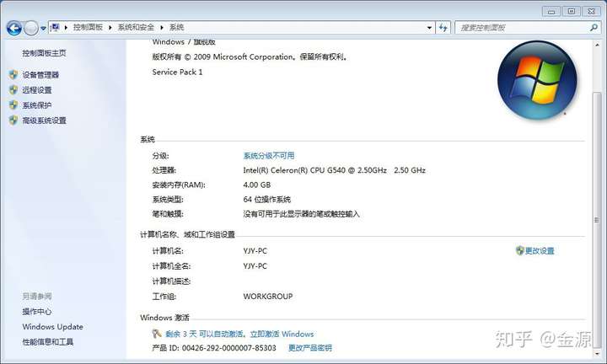
Task: Select the 4.00 GB RAM value
Action: point(256,185)
